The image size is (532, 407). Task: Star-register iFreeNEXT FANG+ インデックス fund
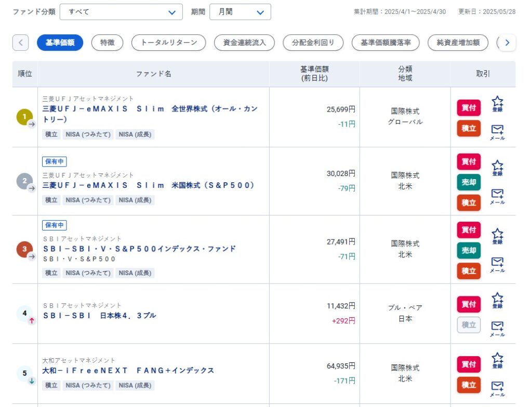pyautogui.click(x=497, y=360)
